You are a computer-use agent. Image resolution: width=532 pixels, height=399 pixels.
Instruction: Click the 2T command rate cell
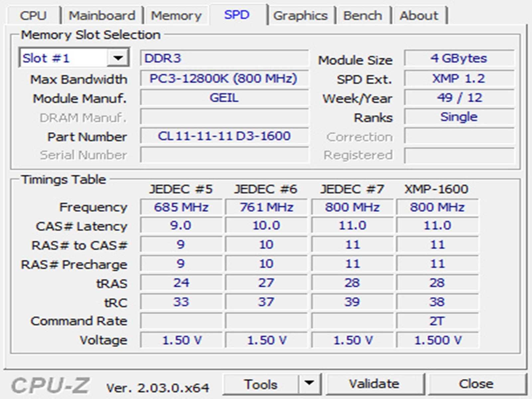438,321
